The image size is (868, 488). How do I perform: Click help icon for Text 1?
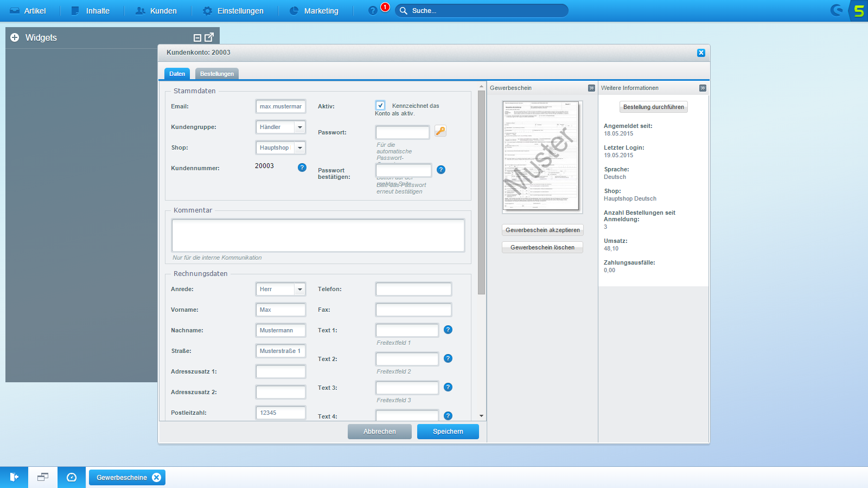[448, 330]
